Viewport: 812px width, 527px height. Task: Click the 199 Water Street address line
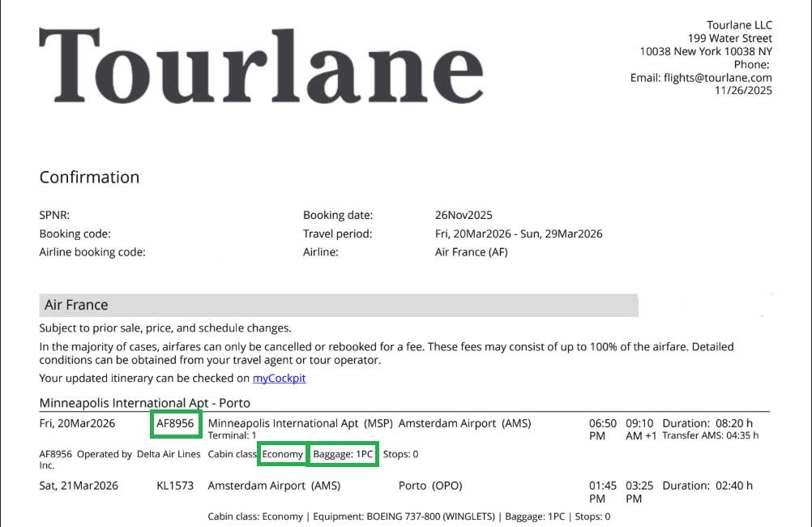(729, 38)
